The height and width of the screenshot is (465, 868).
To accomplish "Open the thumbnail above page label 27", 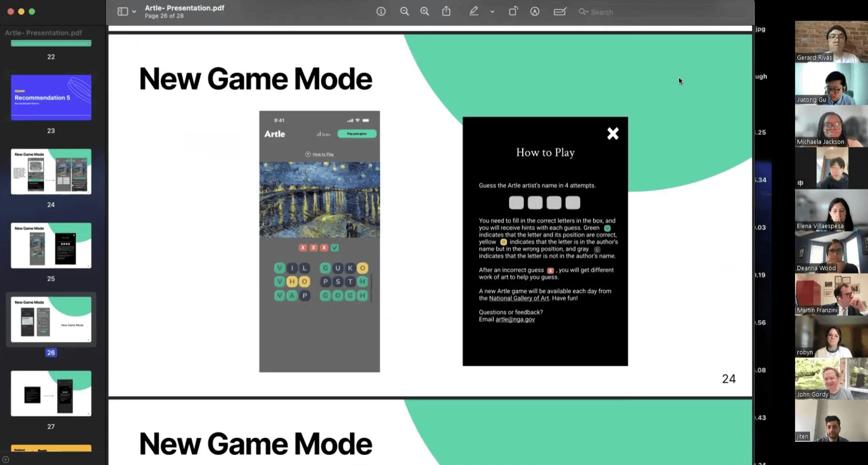I will (x=51, y=393).
